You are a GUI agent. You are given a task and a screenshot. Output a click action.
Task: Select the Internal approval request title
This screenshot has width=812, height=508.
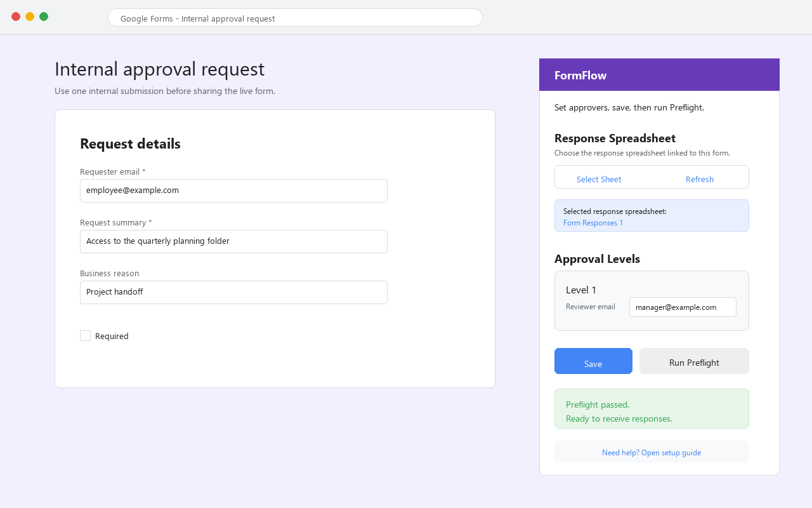(159, 69)
